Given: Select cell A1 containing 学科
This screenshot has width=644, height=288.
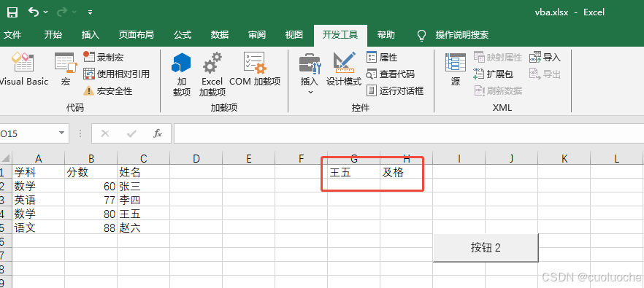Looking at the screenshot, I should point(39,172).
